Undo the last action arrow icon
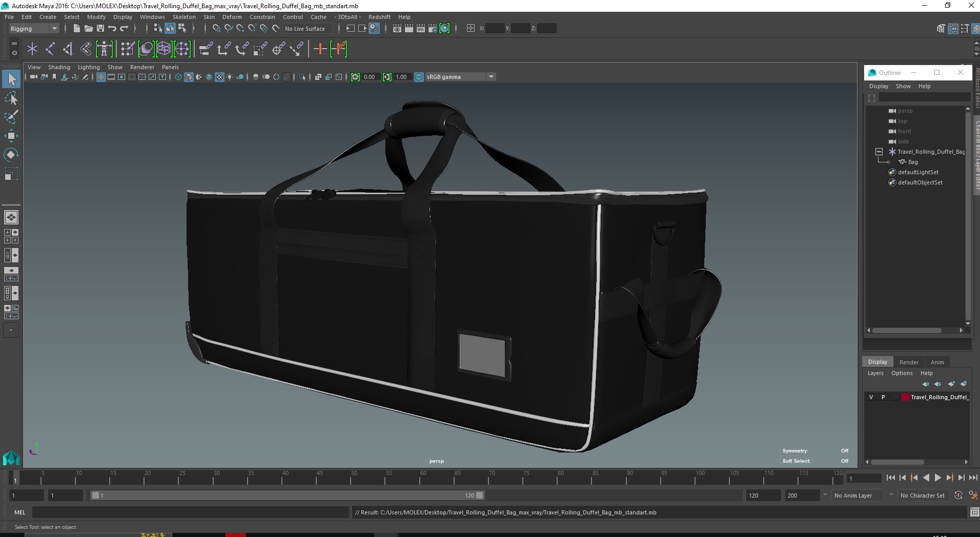The width and height of the screenshot is (980, 537). coord(112,28)
